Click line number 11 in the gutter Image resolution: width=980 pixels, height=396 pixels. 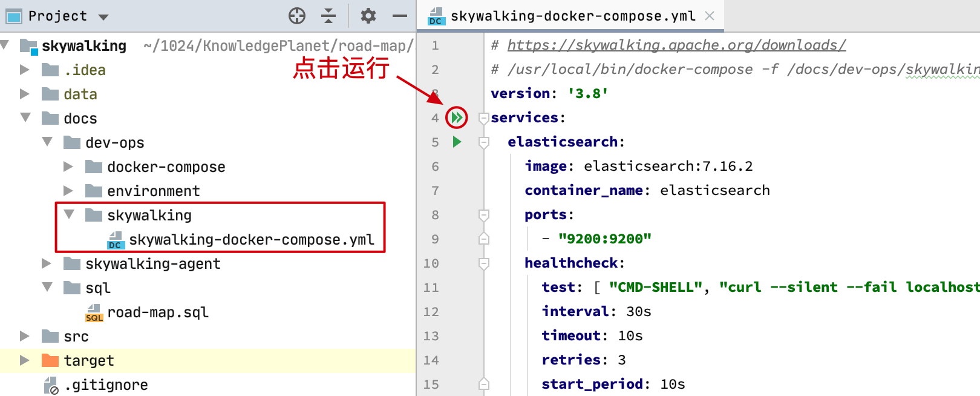coord(431,288)
